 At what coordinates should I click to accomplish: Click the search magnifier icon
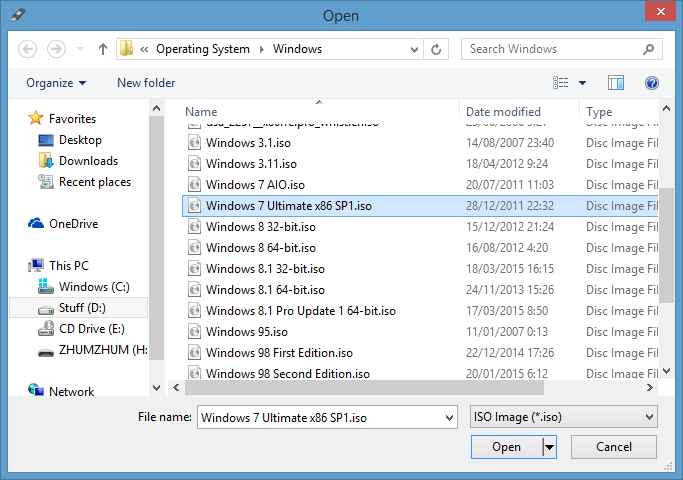pos(649,49)
